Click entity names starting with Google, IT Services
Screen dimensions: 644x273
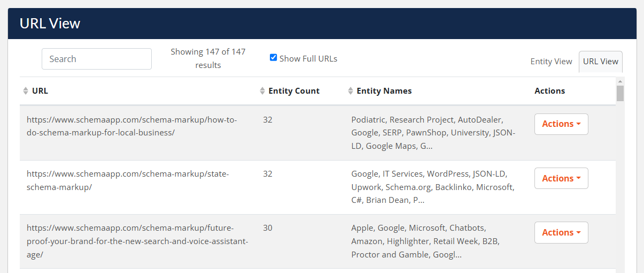(433, 187)
